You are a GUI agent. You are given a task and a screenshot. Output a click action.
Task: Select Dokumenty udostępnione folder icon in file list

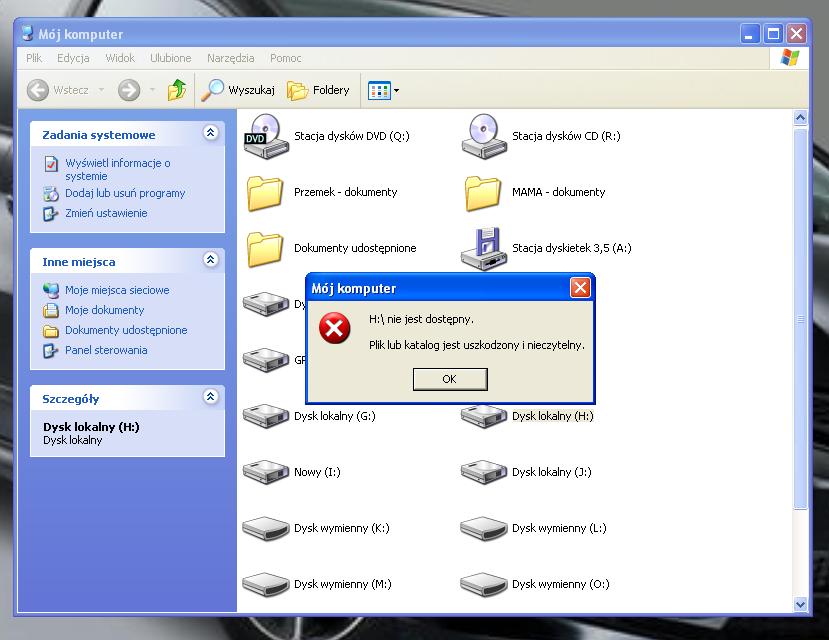(265, 249)
